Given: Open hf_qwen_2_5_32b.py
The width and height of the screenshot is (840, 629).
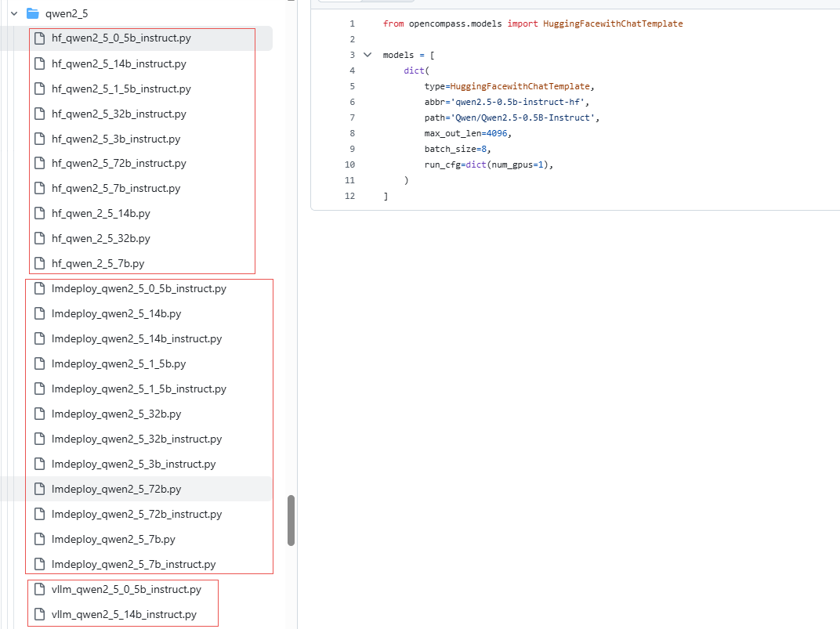Looking at the screenshot, I should pos(101,238).
